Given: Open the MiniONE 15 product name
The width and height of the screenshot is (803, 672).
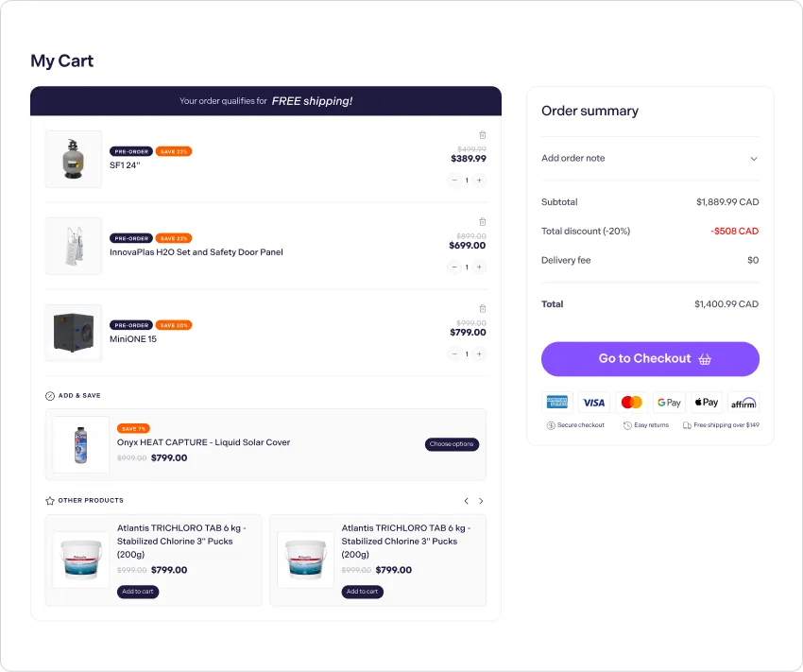Looking at the screenshot, I should (133, 339).
